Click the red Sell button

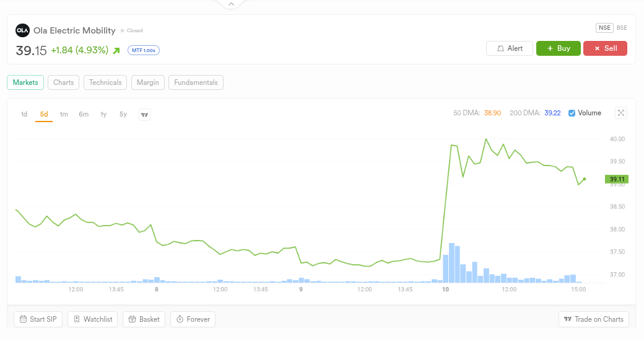tap(606, 48)
